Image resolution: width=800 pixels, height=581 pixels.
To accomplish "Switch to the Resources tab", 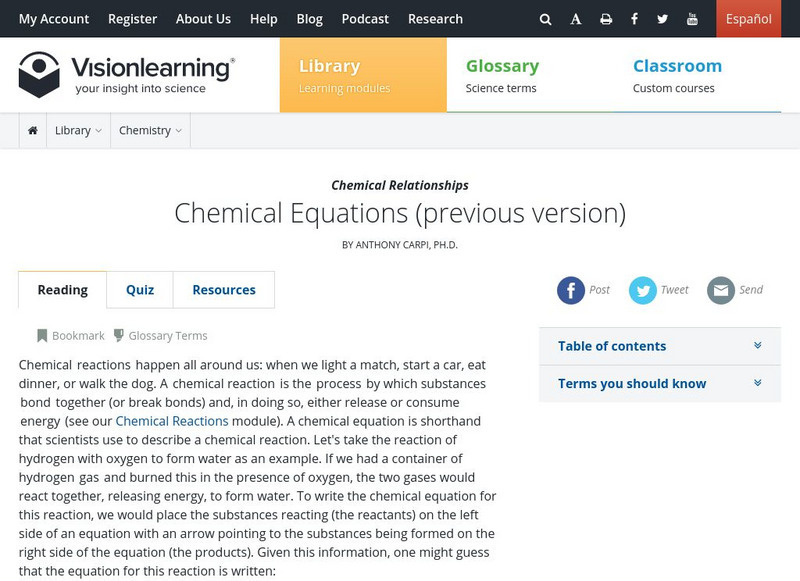I will 224,290.
